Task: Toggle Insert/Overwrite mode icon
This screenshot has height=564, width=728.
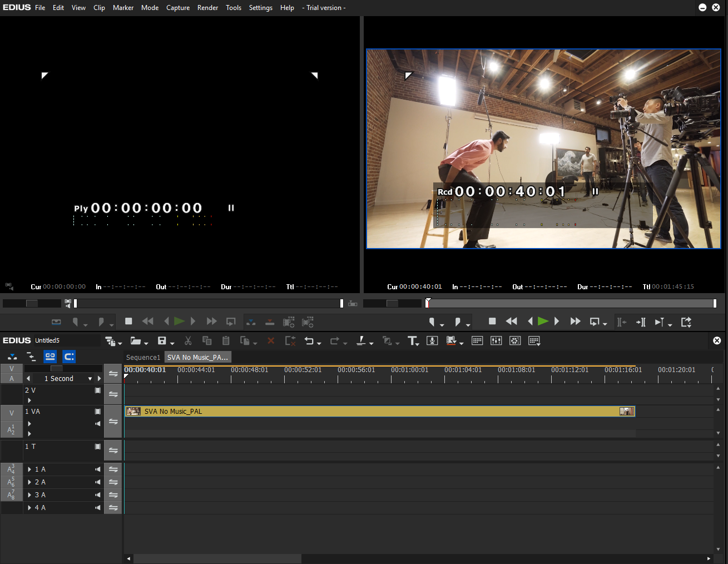Action: (x=12, y=357)
